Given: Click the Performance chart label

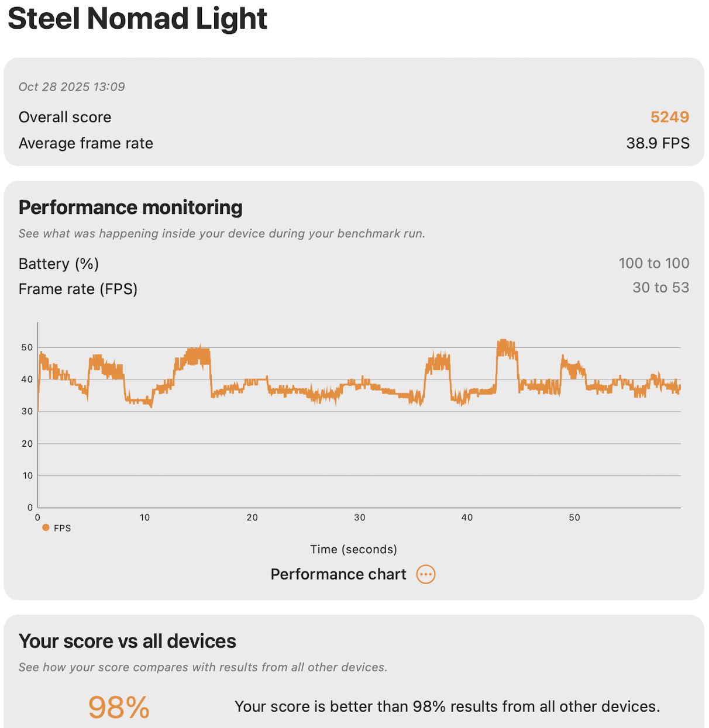Looking at the screenshot, I should click(x=338, y=574).
